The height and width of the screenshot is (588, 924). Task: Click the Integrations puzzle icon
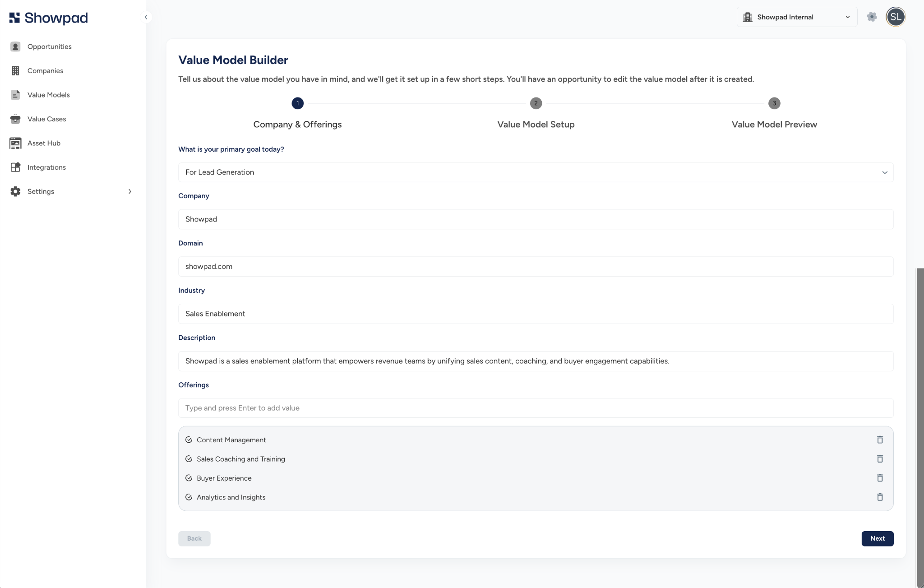[x=15, y=167]
